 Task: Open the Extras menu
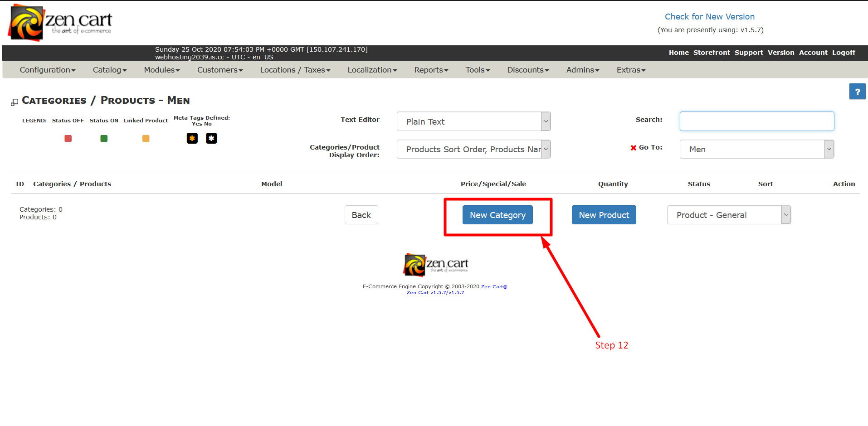631,70
